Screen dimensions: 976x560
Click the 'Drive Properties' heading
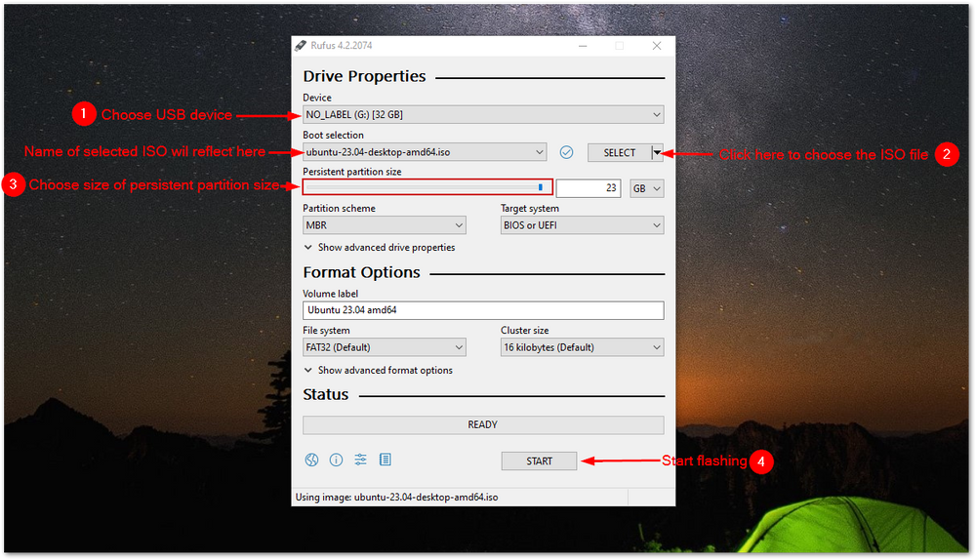click(364, 76)
